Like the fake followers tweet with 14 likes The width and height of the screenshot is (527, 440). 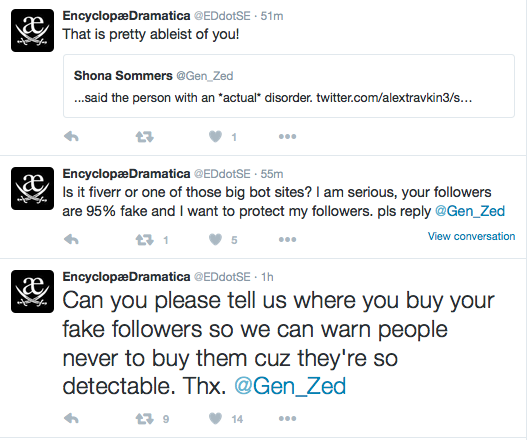215,418
